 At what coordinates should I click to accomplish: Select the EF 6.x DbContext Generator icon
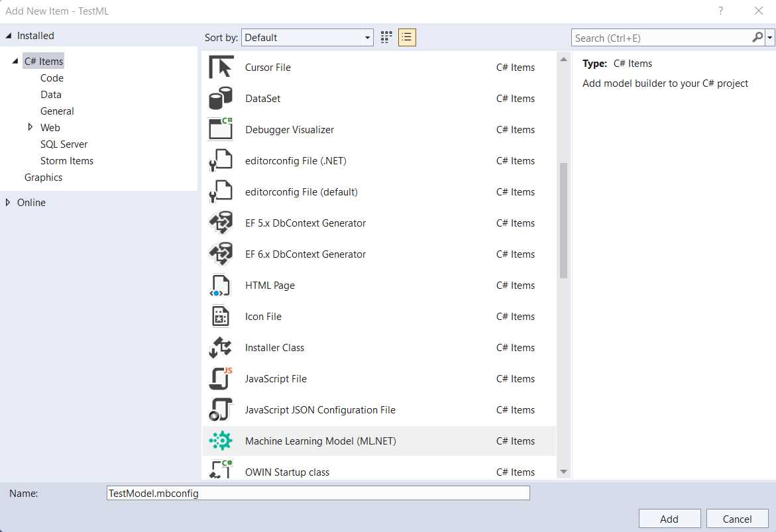[221, 254]
